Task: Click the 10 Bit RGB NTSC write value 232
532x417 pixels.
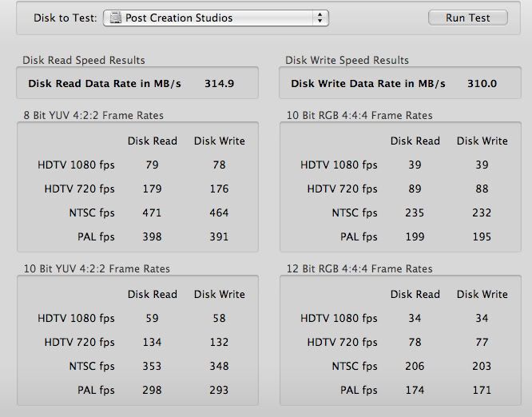Action: pos(482,213)
